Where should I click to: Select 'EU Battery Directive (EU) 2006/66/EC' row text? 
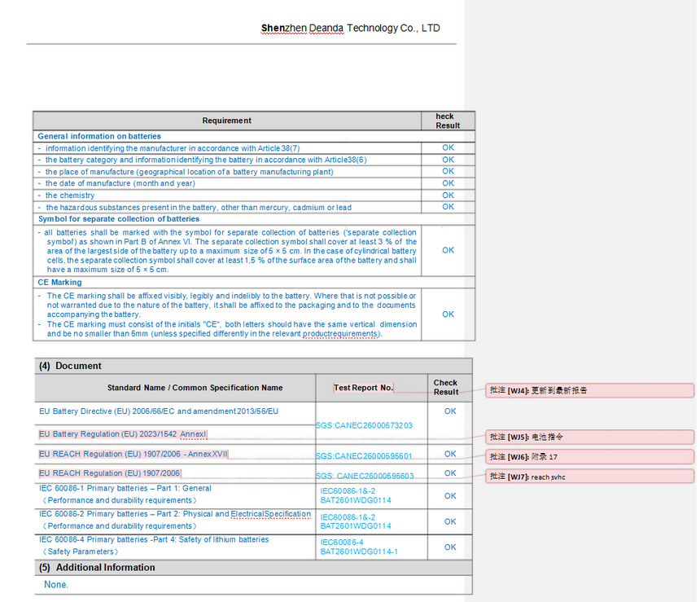159,411
